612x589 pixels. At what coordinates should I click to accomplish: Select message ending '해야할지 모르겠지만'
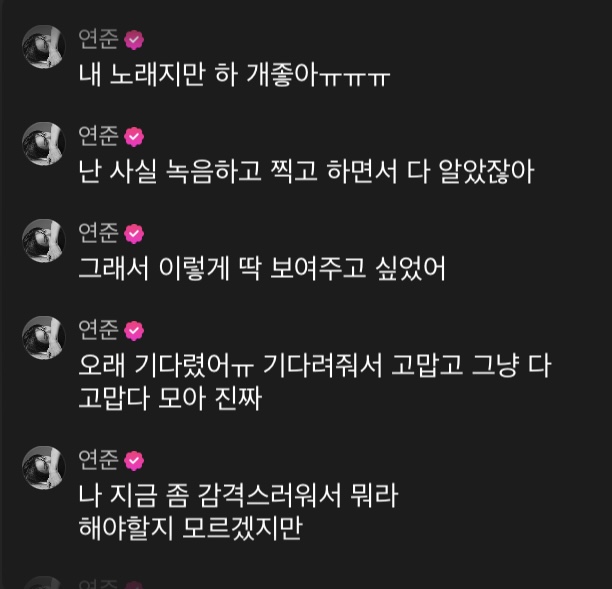(238, 512)
